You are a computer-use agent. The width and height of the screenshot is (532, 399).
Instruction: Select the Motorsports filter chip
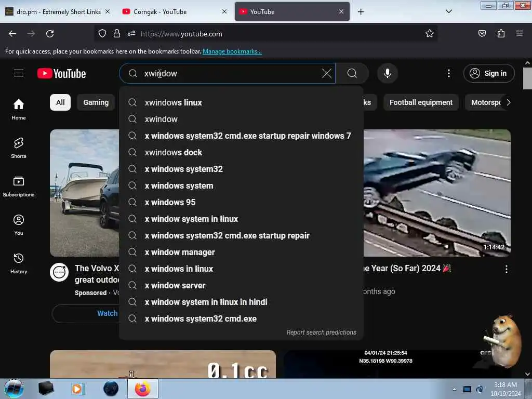pyautogui.click(x=486, y=102)
